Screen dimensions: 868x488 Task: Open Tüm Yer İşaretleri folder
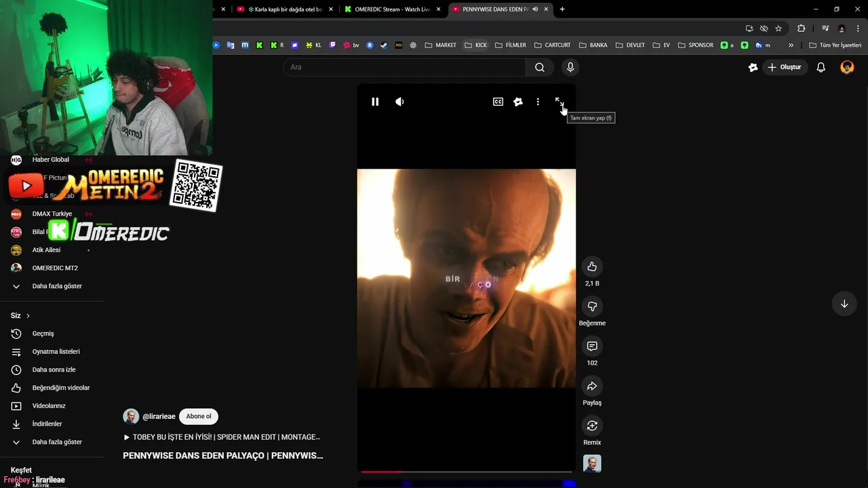pyautogui.click(x=835, y=45)
